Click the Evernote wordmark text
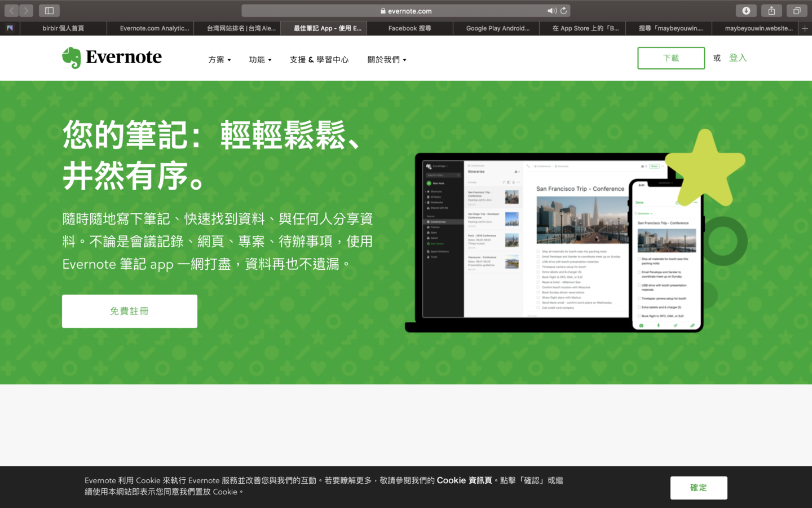Screen dimensions: 812x508 pos(123,57)
